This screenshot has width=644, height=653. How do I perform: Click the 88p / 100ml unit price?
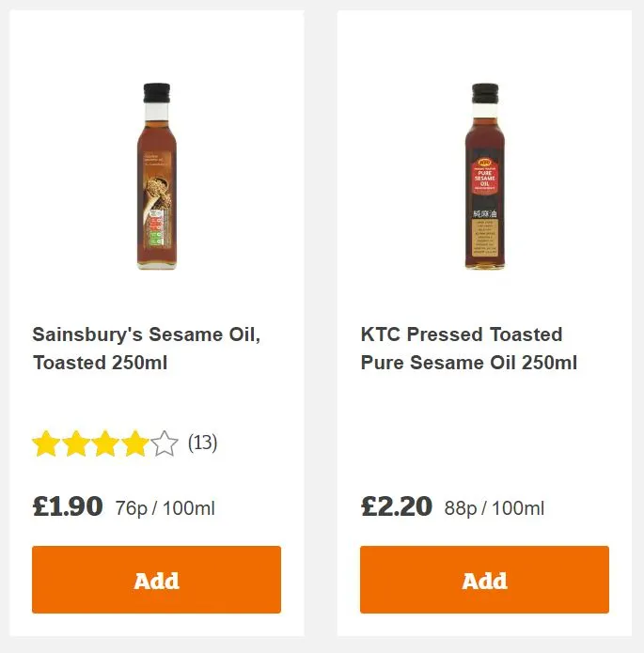(495, 509)
